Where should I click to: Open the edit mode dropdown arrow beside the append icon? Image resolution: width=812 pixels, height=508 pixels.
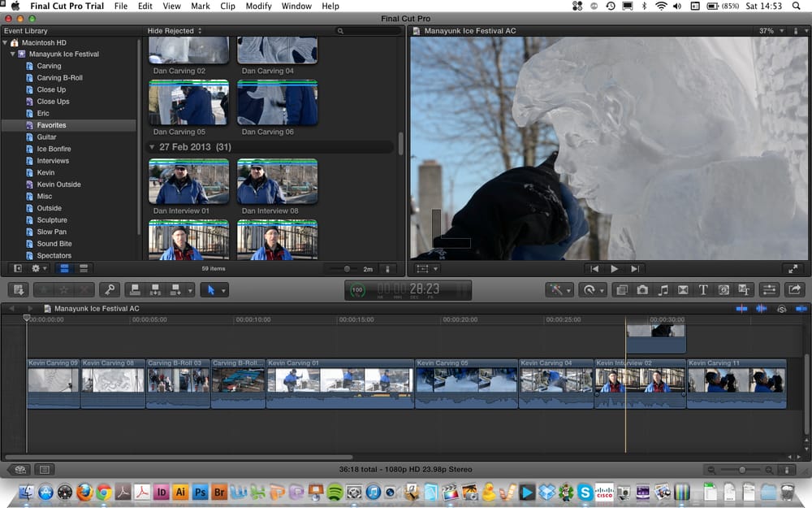[190, 290]
